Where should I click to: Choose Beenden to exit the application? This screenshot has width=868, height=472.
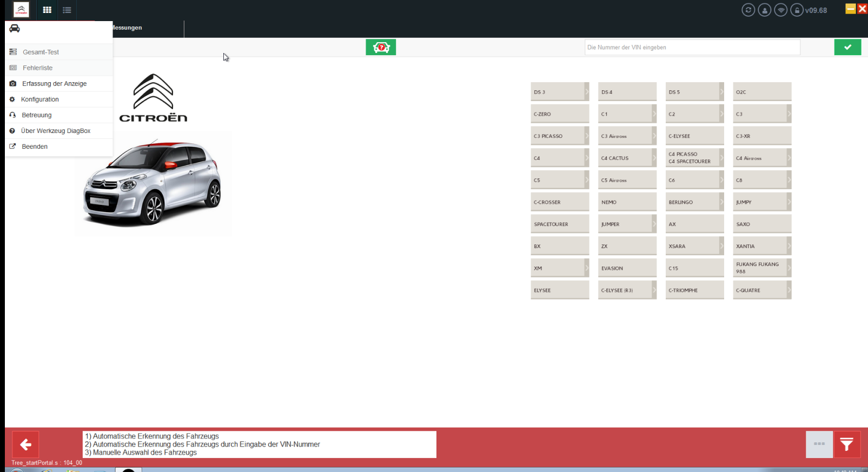point(35,147)
